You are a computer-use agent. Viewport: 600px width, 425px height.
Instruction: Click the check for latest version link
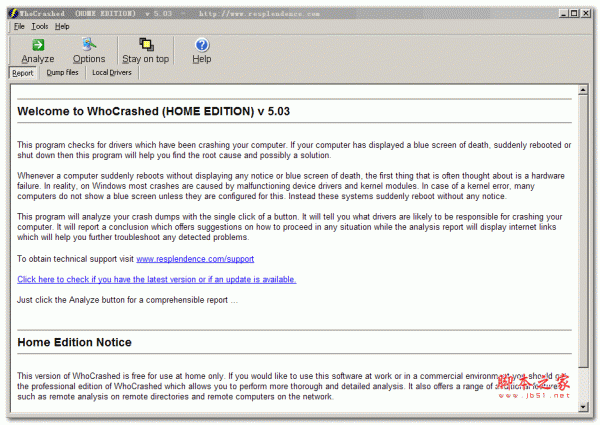click(x=157, y=280)
